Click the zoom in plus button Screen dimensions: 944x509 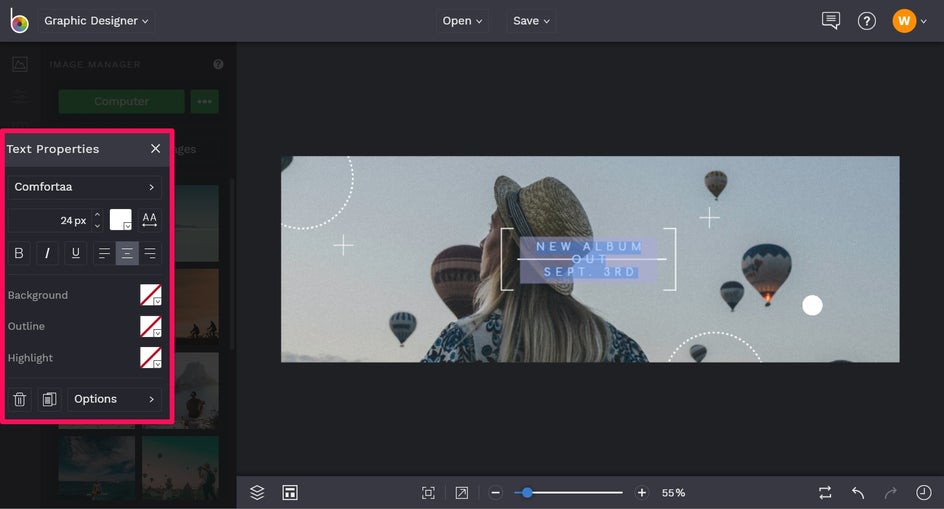(x=642, y=492)
